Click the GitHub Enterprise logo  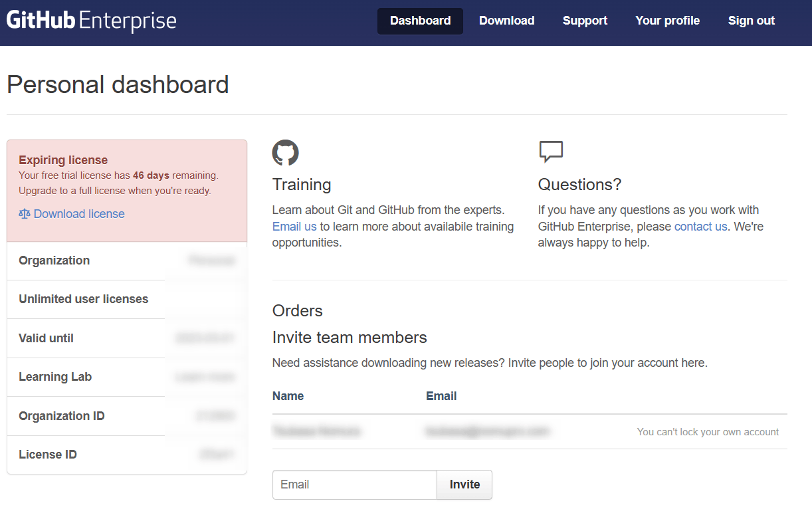[x=92, y=21]
